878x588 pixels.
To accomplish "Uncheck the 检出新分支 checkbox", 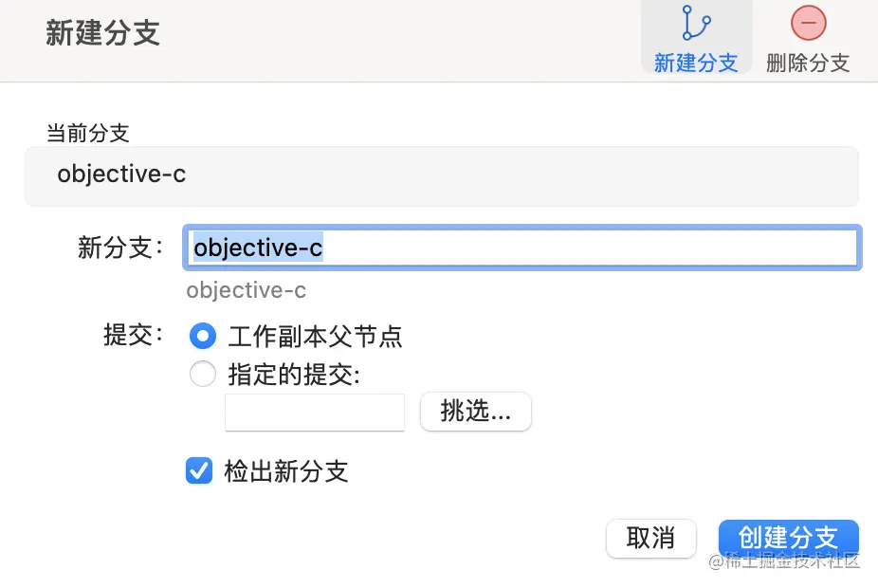I will pyautogui.click(x=199, y=470).
